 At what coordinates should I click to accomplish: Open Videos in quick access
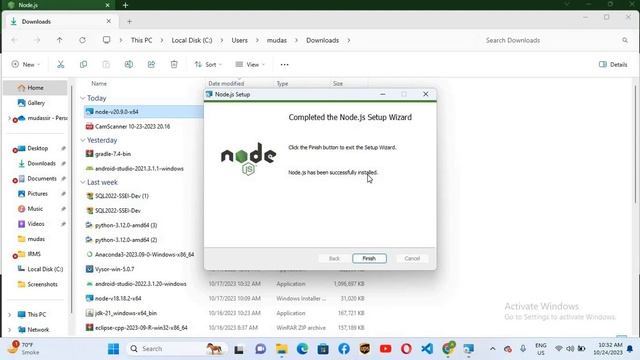(37, 224)
